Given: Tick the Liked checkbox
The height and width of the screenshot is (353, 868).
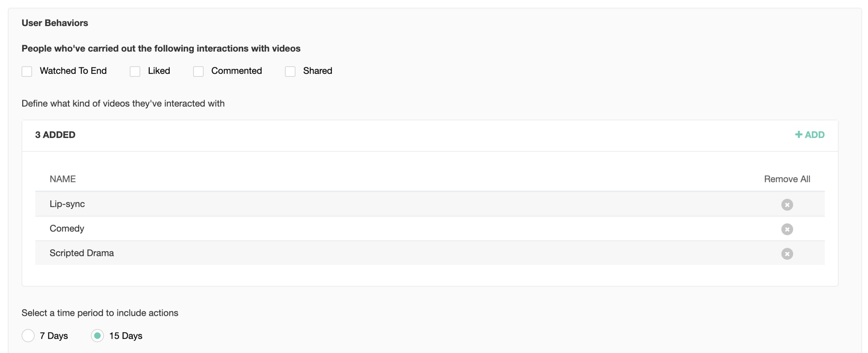Looking at the screenshot, I should [x=135, y=72].
